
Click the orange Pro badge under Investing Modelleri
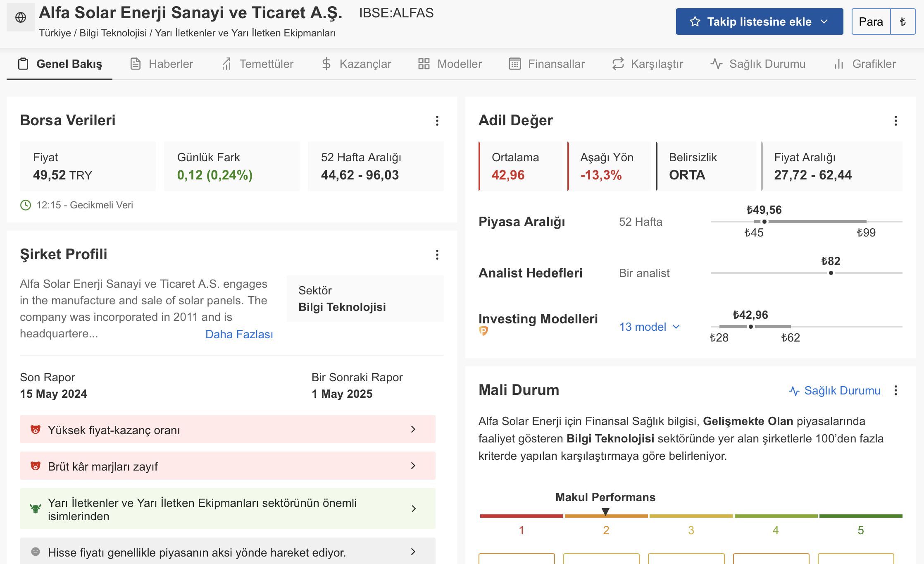(483, 331)
